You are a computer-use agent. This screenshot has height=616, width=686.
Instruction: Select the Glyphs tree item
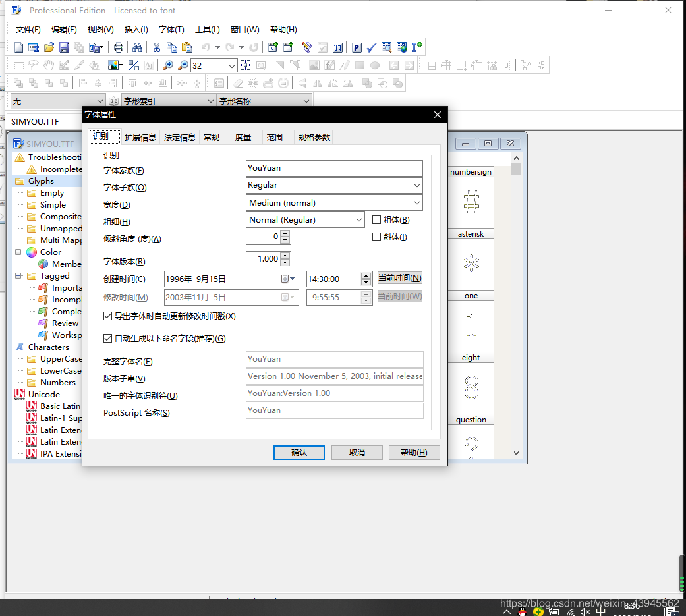(x=41, y=181)
